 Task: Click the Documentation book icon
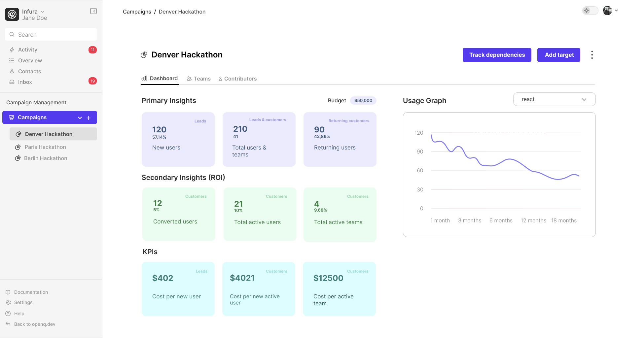click(8, 292)
